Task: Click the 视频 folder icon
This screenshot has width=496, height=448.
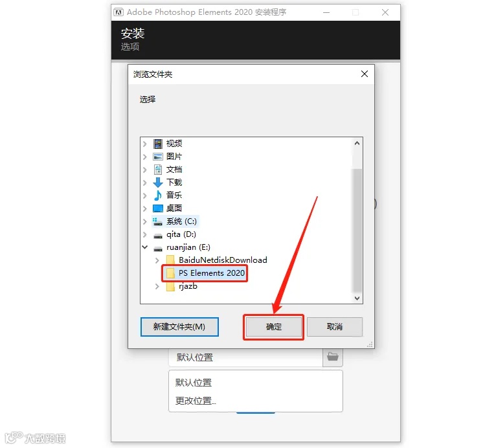Action: (x=158, y=144)
